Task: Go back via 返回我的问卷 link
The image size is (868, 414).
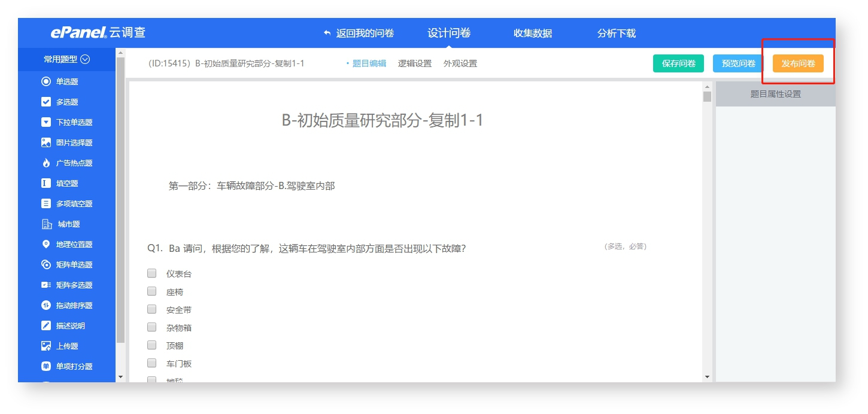Action: [x=365, y=33]
